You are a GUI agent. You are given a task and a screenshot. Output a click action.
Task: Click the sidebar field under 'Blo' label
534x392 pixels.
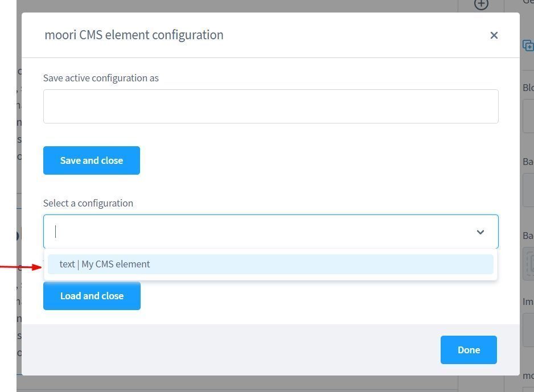[528, 117]
